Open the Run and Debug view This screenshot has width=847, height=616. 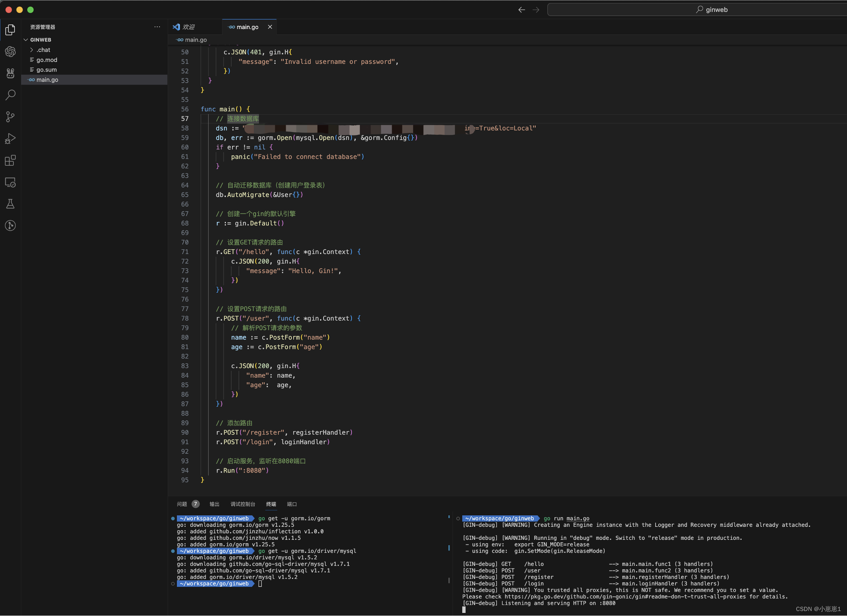(10, 139)
